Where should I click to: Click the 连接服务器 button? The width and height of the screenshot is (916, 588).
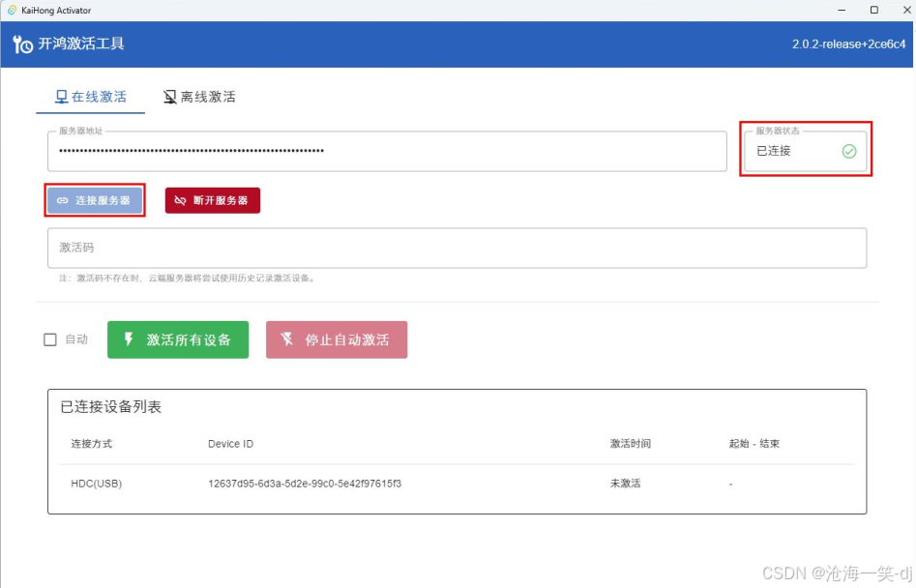(95, 200)
